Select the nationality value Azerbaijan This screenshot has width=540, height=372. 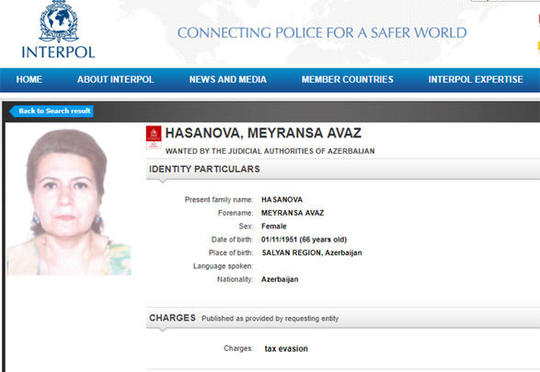280,279
